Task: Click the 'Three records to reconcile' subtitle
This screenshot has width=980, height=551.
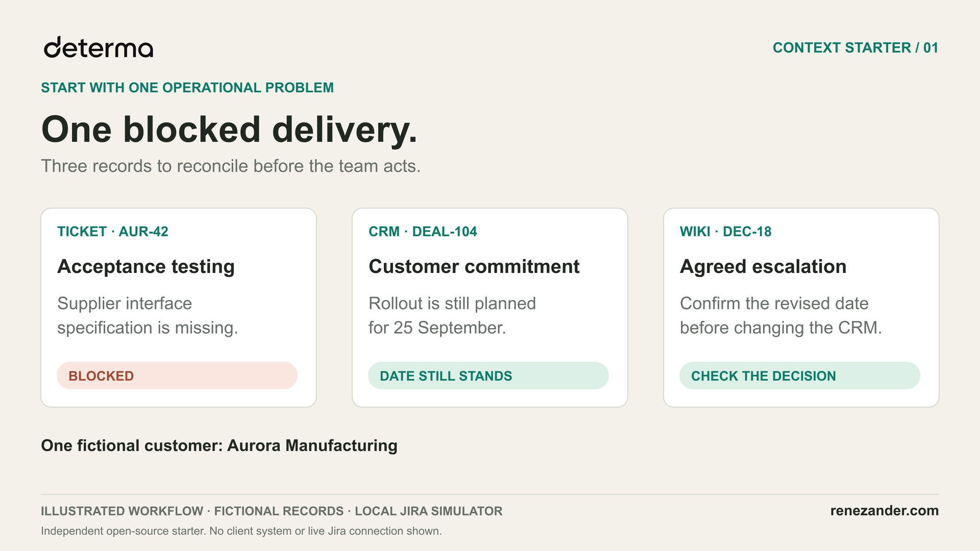Action: coord(231,166)
